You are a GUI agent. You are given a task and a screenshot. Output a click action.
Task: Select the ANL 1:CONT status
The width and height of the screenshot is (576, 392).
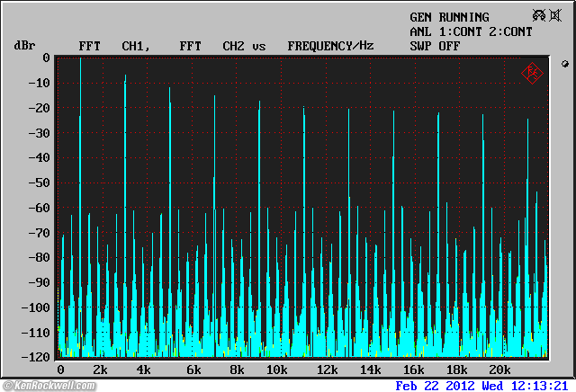click(441, 31)
